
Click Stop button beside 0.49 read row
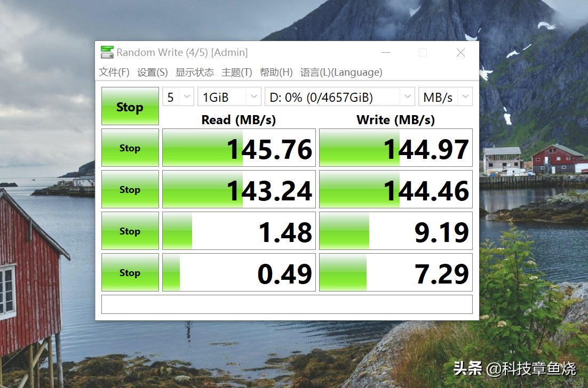[x=130, y=272]
